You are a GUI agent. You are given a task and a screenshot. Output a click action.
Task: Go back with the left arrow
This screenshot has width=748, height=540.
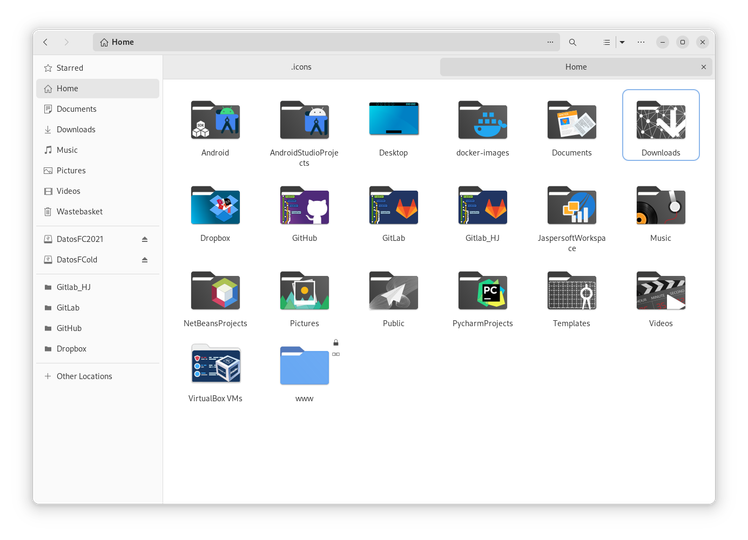tap(45, 42)
